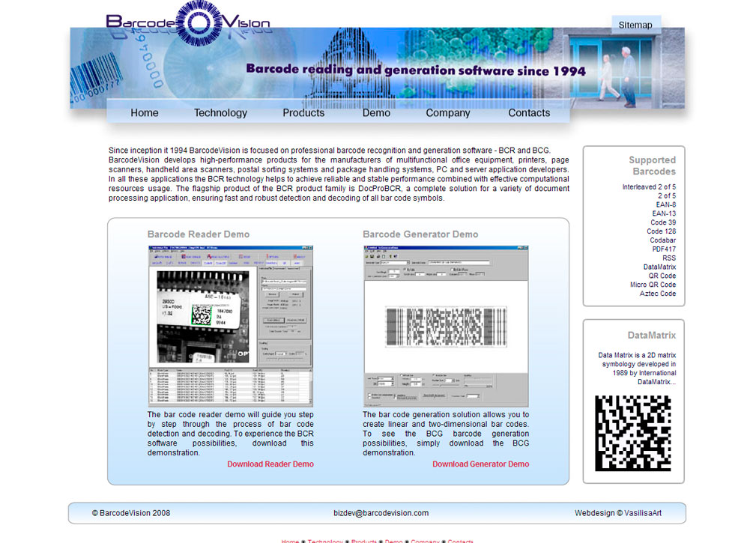Click the Barcode Generator Demo screenshot thumbnail
The image size is (756, 543).
[x=446, y=327]
